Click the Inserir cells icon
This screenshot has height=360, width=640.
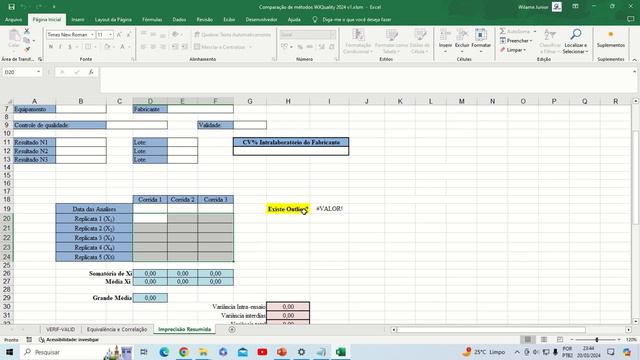coord(445,35)
